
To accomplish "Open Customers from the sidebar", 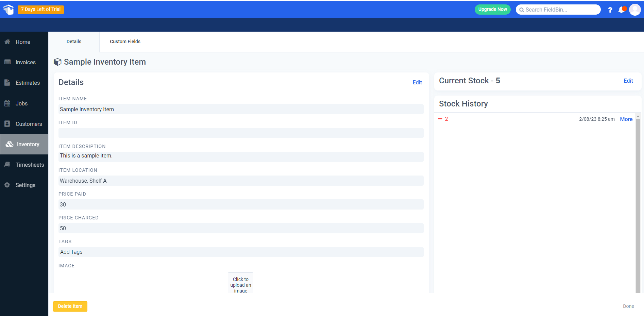I will (x=24, y=124).
